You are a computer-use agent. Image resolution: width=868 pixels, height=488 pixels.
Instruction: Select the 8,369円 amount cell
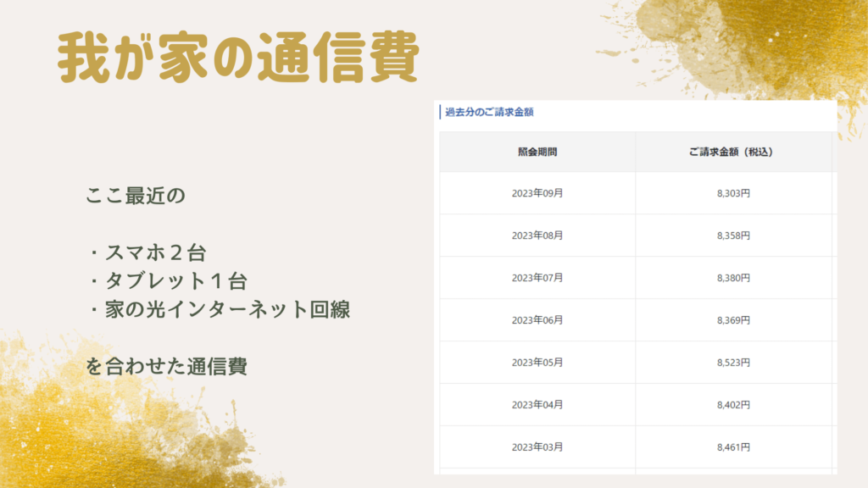coord(733,319)
